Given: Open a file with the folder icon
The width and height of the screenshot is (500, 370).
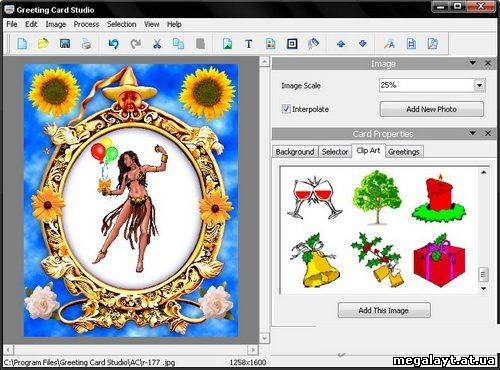Looking at the screenshot, I should [x=43, y=44].
